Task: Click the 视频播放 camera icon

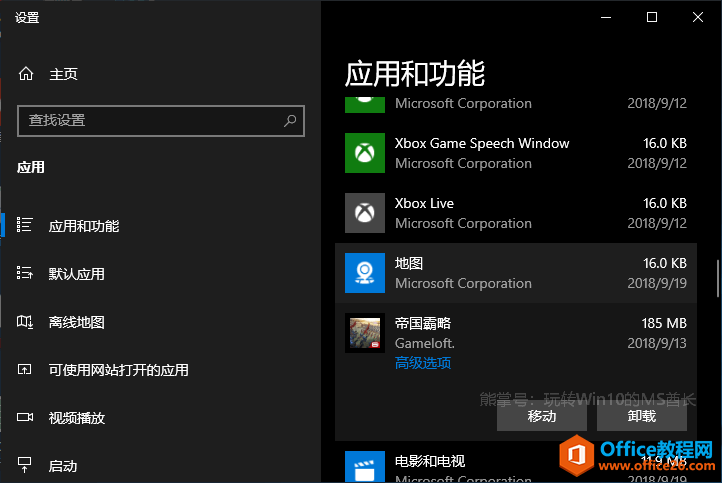Action: tap(25, 417)
